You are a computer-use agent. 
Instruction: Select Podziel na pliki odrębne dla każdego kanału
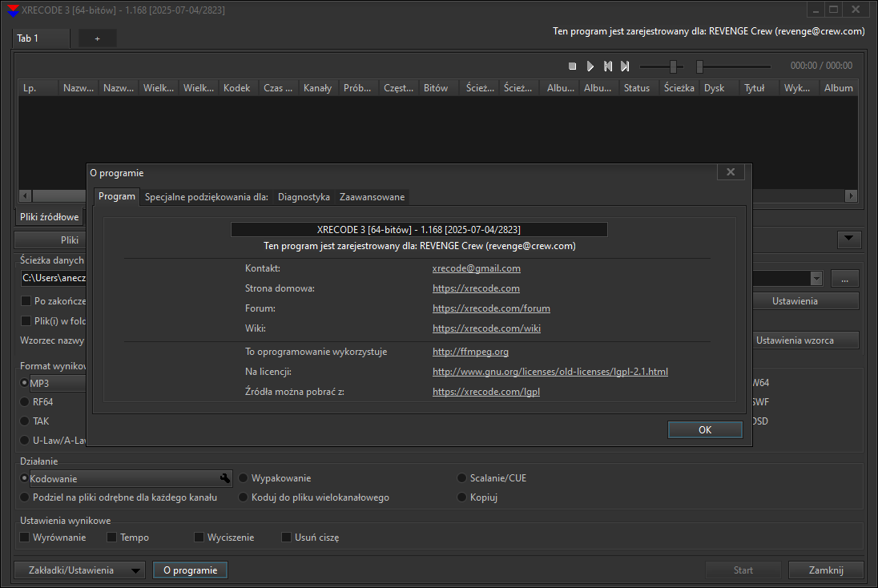24,497
